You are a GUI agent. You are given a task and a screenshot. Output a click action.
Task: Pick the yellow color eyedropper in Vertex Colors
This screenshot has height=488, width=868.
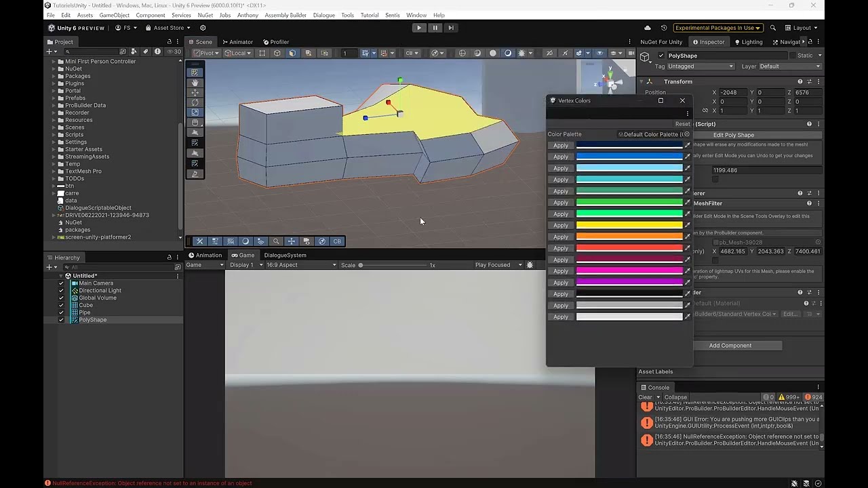click(687, 226)
